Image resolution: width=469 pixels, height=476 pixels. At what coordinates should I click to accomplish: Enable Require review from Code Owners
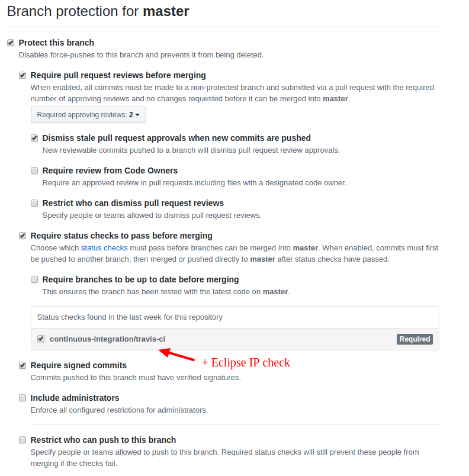pos(34,170)
